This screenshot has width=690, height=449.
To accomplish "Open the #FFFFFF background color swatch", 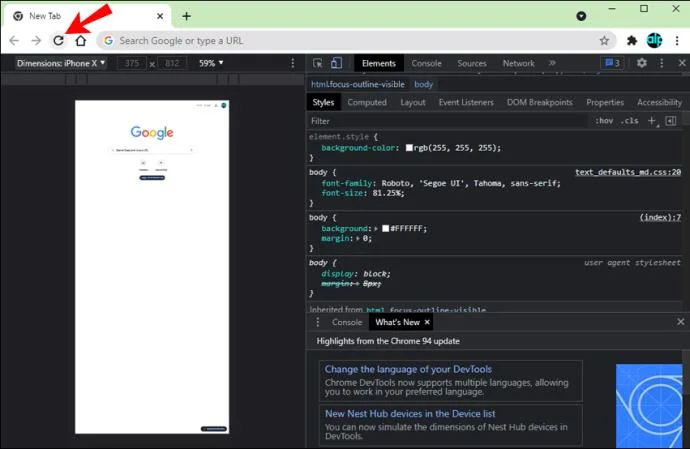I will (385, 228).
